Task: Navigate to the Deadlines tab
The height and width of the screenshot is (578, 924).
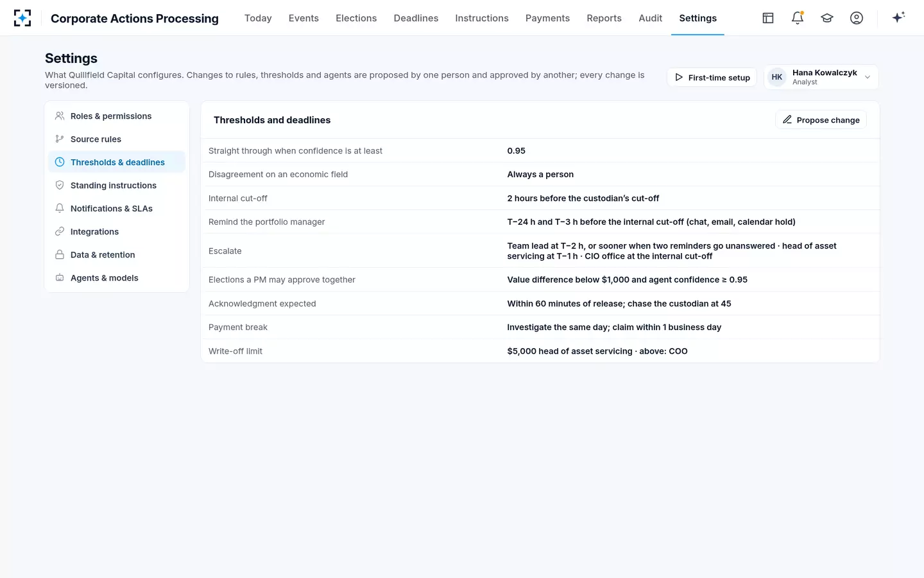Action: point(416,18)
